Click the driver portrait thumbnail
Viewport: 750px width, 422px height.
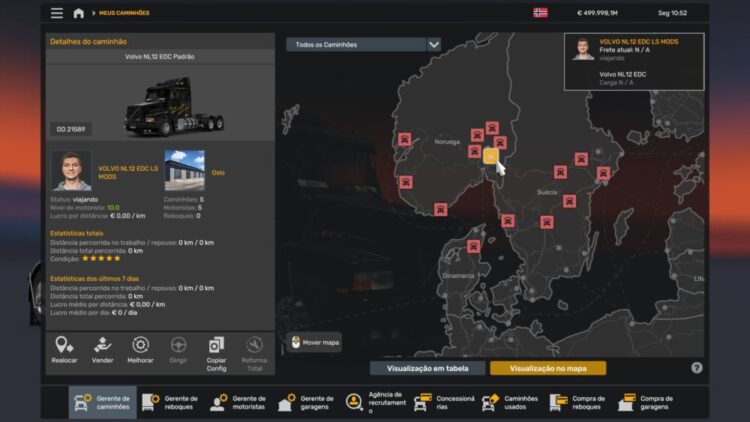pyautogui.click(x=71, y=170)
